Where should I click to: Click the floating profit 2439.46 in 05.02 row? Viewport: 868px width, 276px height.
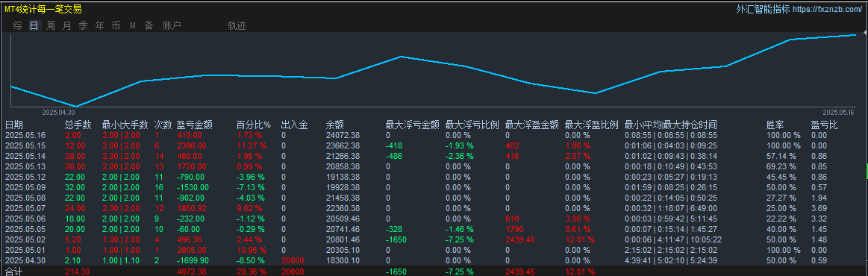pyautogui.click(x=520, y=239)
